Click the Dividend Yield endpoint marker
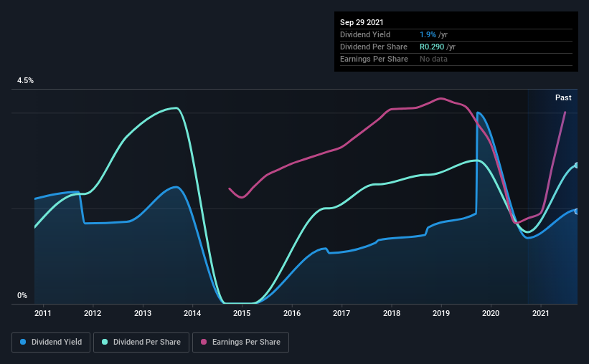The height and width of the screenshot is (364, 589). [577, 211]
